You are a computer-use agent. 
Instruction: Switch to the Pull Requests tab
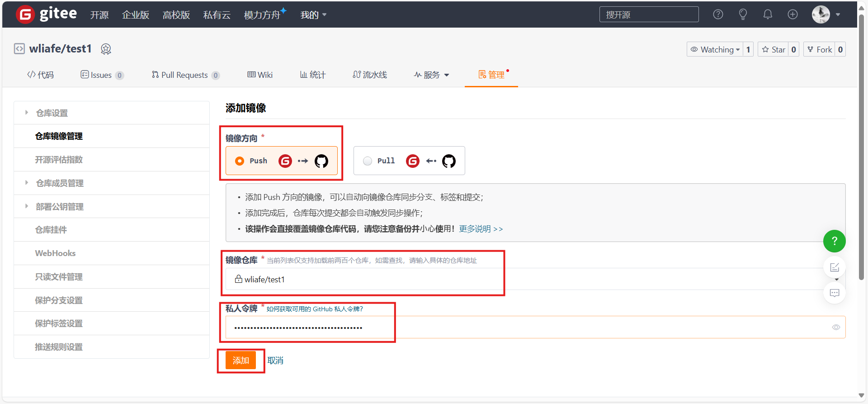tap(184, 75)
